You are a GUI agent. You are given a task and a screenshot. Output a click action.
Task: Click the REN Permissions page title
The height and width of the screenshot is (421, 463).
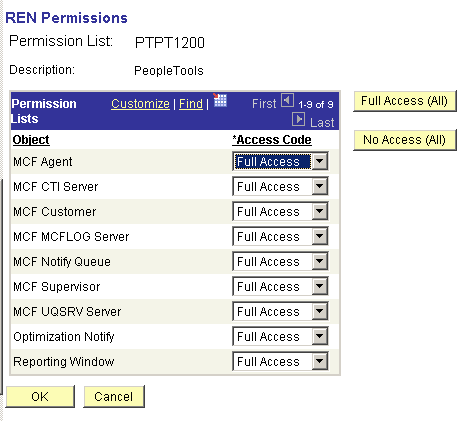click(x=66, y=18)
